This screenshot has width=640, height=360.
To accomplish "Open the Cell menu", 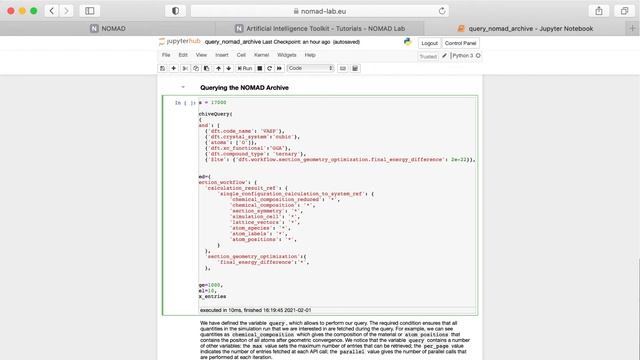I will (x=241, y=55).
